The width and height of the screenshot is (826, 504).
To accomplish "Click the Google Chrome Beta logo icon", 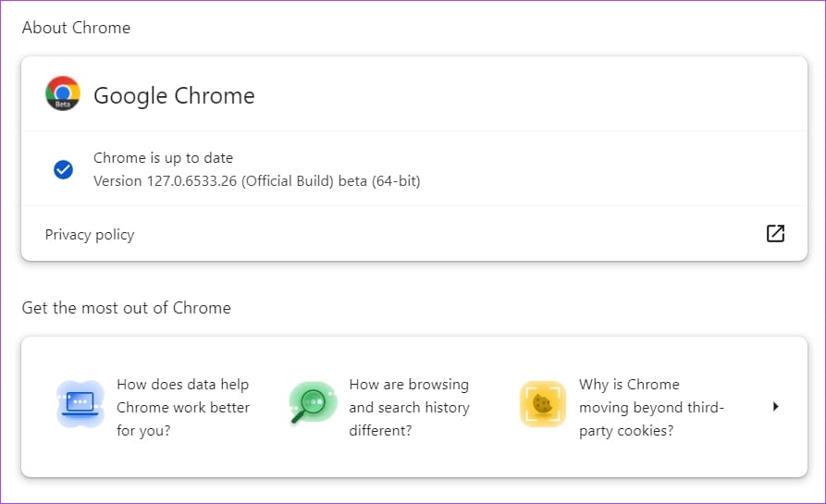I will pos(63,93).
